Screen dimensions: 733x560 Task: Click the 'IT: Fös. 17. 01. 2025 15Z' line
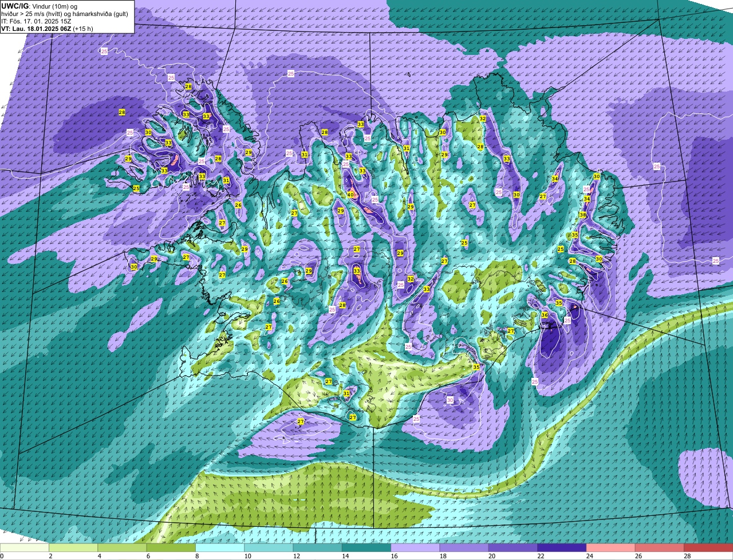(x=37, y=21)
